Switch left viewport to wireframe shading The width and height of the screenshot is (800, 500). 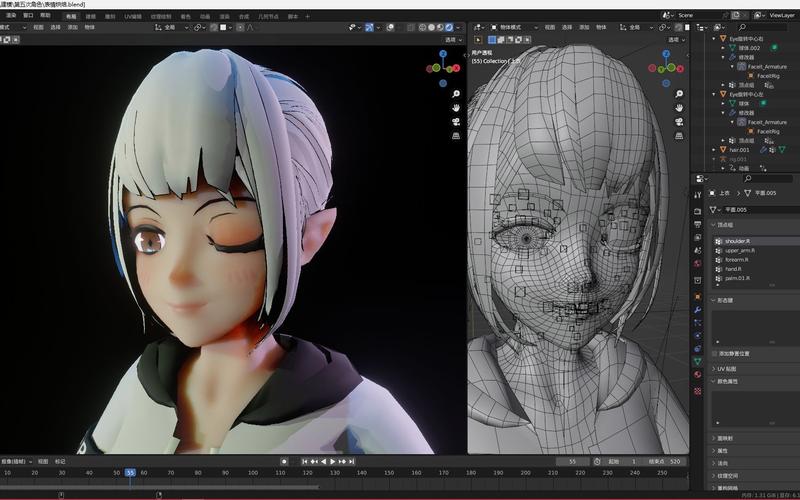[x=422, y=28]
